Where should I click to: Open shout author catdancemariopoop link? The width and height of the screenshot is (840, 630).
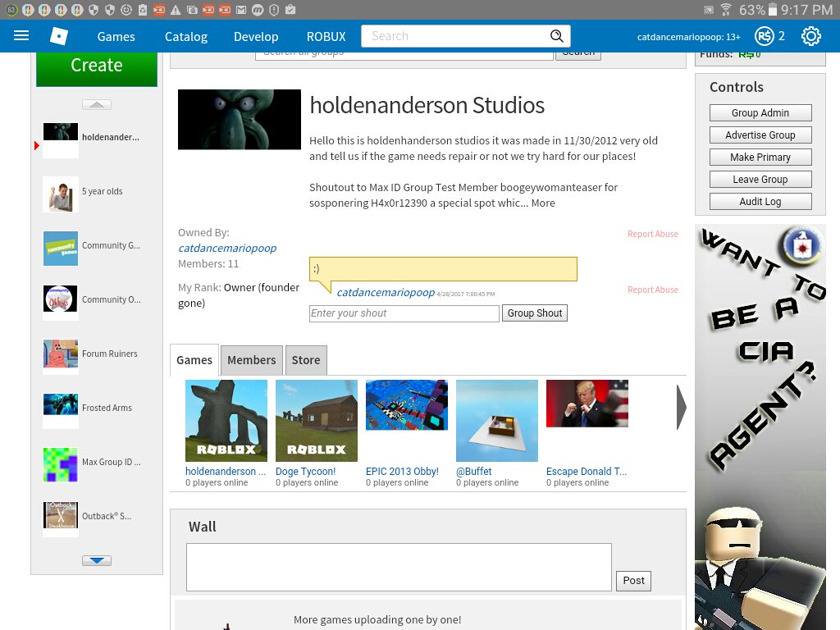(386, 293)
